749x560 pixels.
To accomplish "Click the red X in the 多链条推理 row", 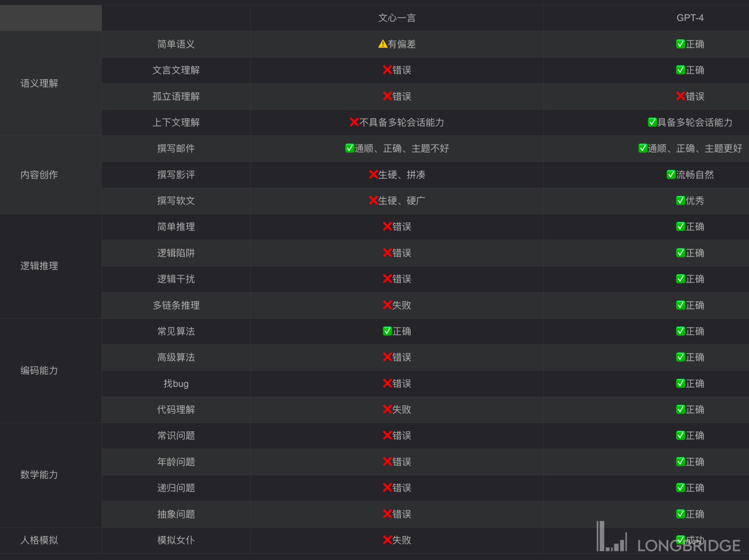I will click(387, 305).
